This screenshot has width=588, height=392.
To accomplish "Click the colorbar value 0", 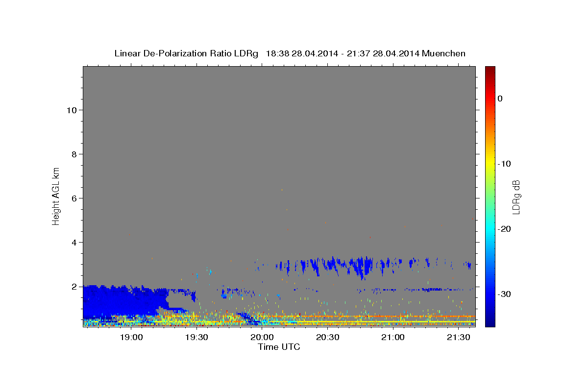I will [x=500, y=98].
